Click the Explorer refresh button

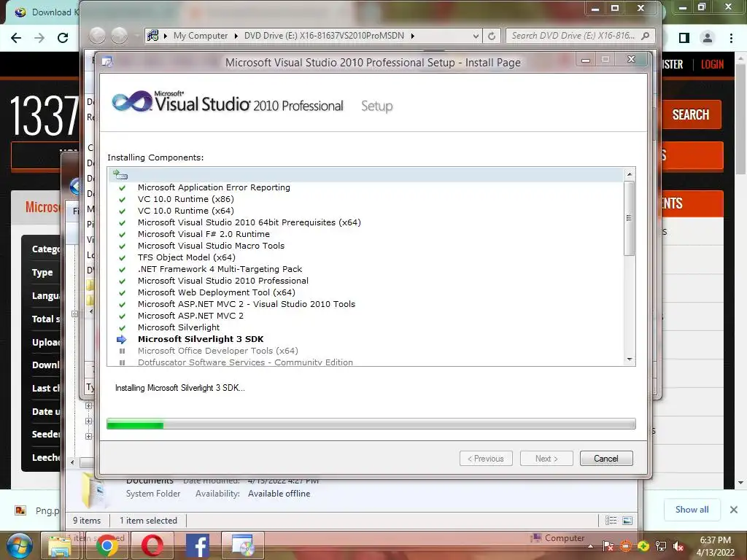[x=492, y=36]
